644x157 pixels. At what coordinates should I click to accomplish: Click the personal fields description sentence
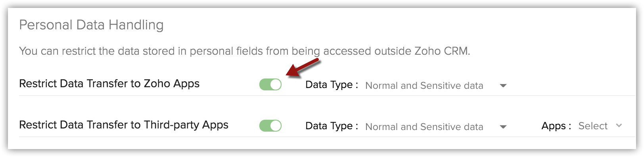click(x=245, y=51)
